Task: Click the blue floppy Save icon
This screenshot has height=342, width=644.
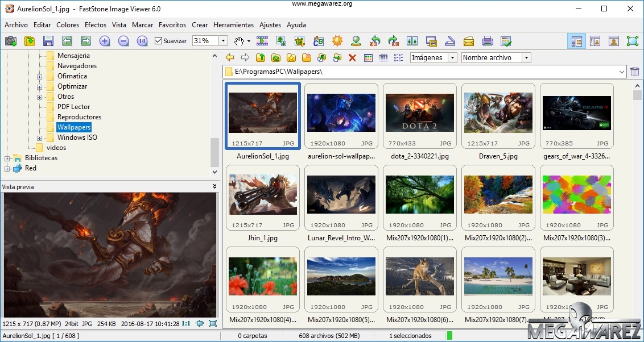Action: click(x=48, y=41)
